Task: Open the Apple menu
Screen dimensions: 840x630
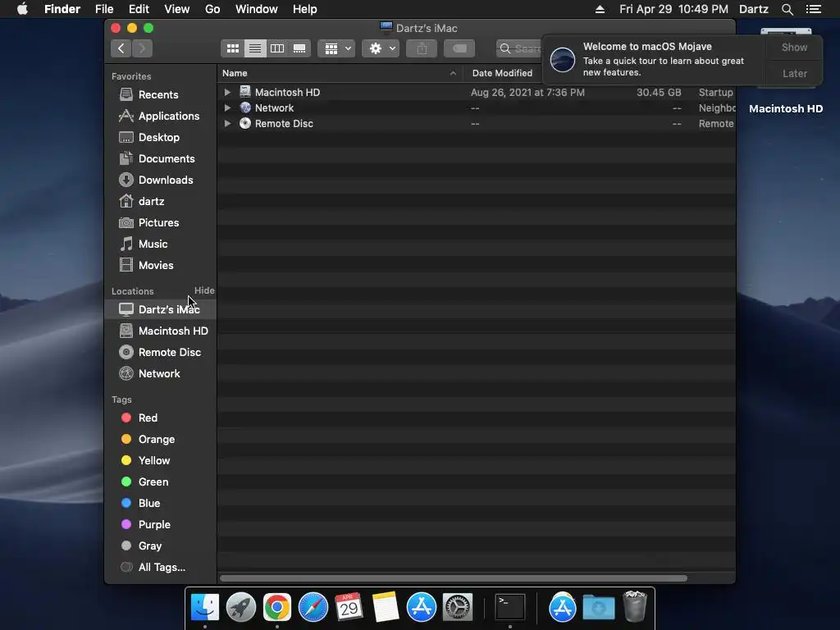Action: point(22,9)
